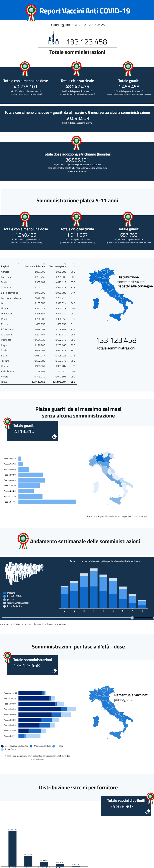The width and height of the screenshot is (154, 868).
Task: Click the rosette above Totale dose addizionale/richiamo
Action: coord(77,143)
